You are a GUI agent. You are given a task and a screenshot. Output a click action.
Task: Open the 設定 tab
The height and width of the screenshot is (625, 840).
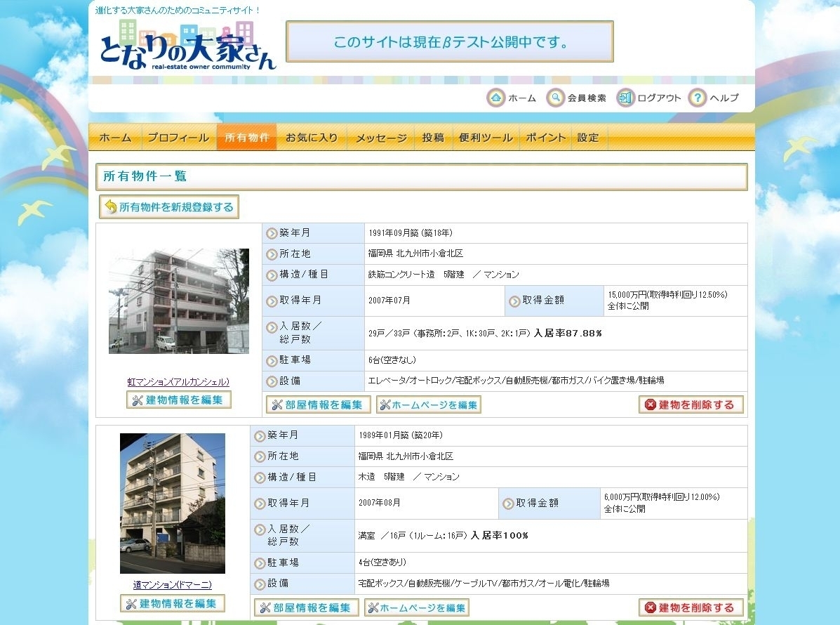coord(587,138)
